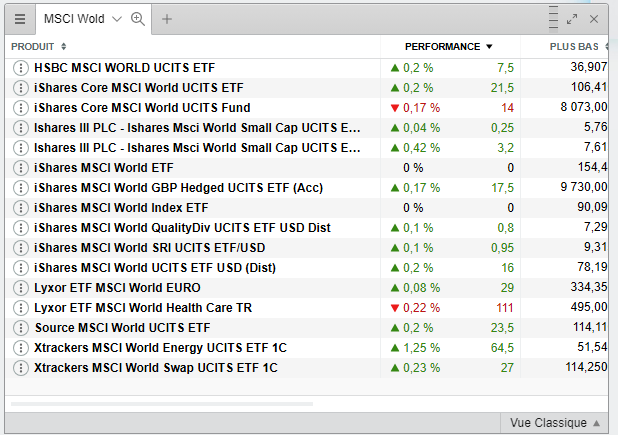Select iShares MSCI World SRI UCITS ETF/USD
618x435 pixels.
point(150,248)
